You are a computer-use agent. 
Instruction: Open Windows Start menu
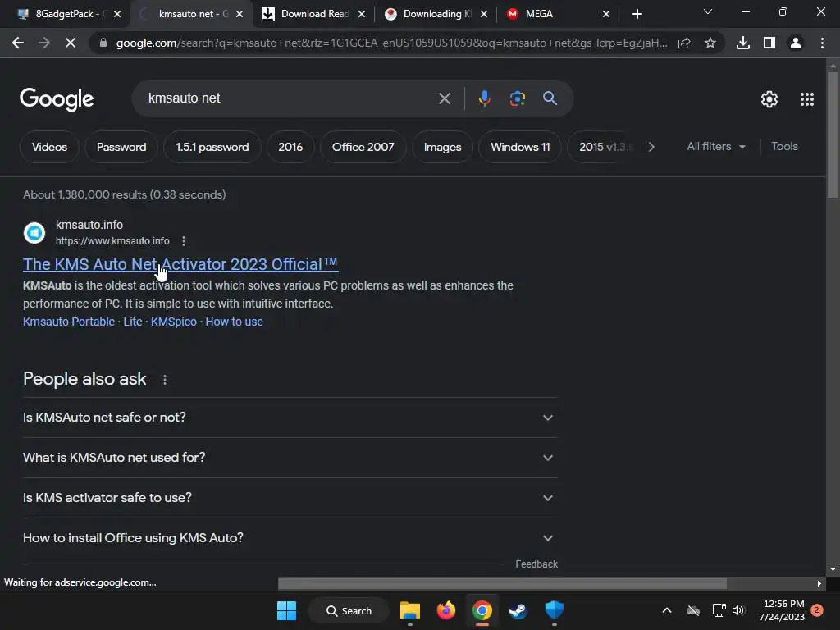click(x=286, y=610)
